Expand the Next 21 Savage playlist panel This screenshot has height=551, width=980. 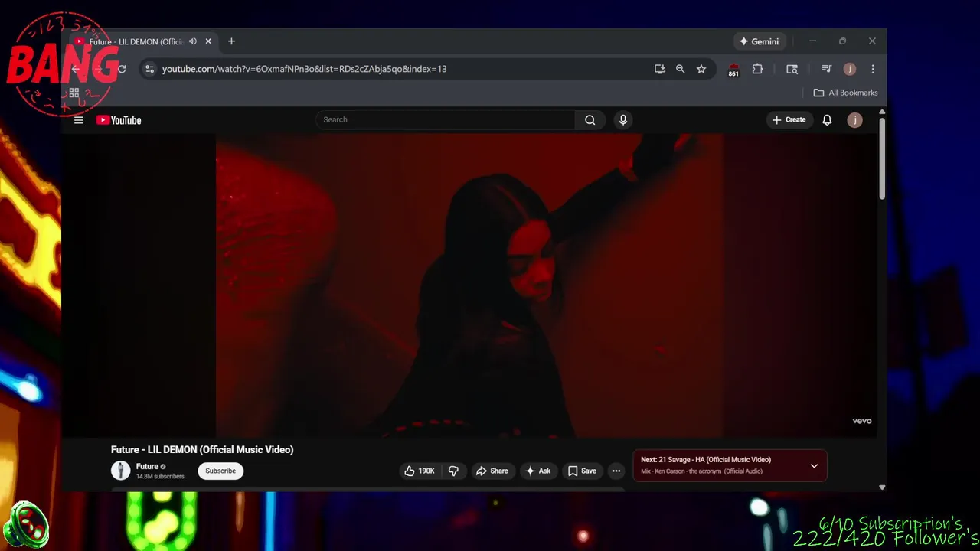coord(814,466)
